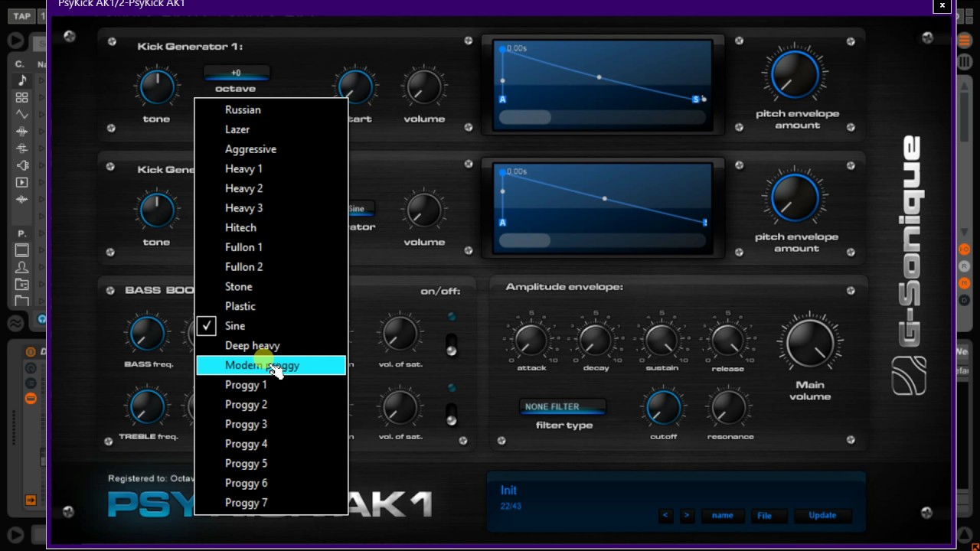Click the filter cutoff knob
This screenshot has width=980, height=551.
coord(663,408)
